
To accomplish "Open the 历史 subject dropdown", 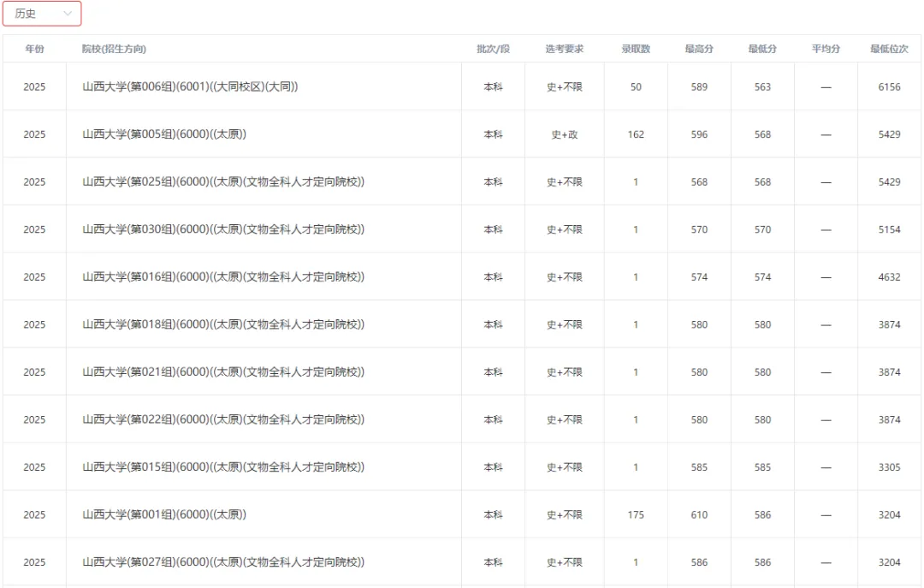I will 42,14.
